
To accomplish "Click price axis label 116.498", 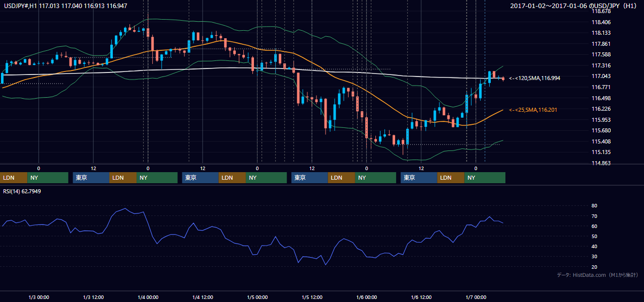I will tap(601, 98).
